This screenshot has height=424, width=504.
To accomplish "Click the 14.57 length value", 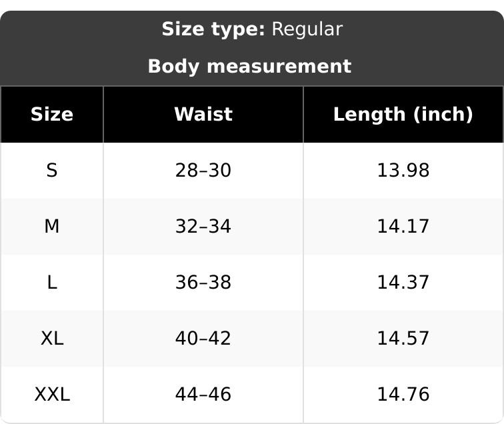I will (403, 338).
